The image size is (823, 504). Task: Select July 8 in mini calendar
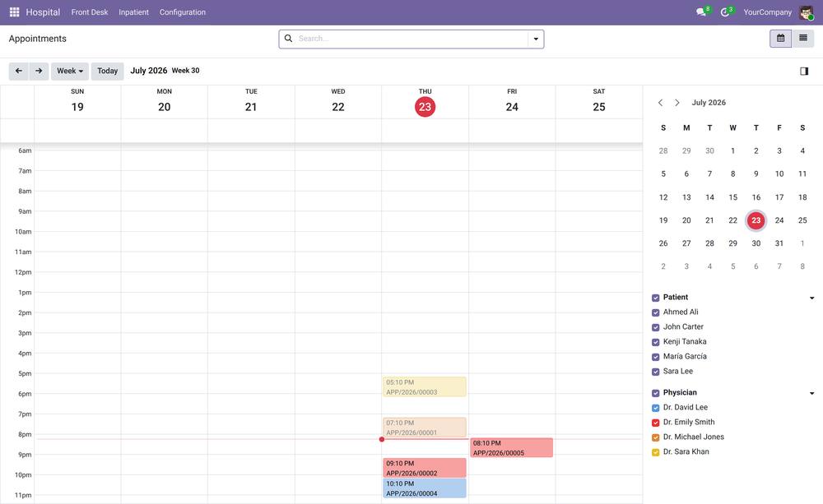tap(732, 173)
